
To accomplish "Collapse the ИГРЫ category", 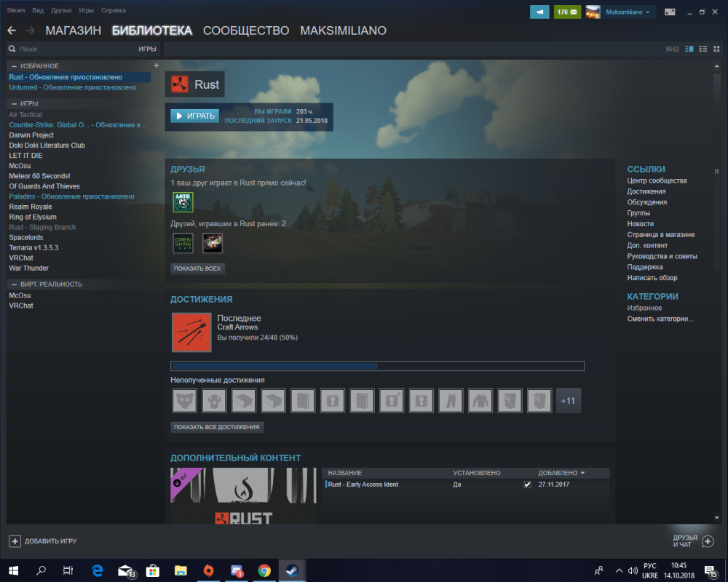I will tap(14, 103).
